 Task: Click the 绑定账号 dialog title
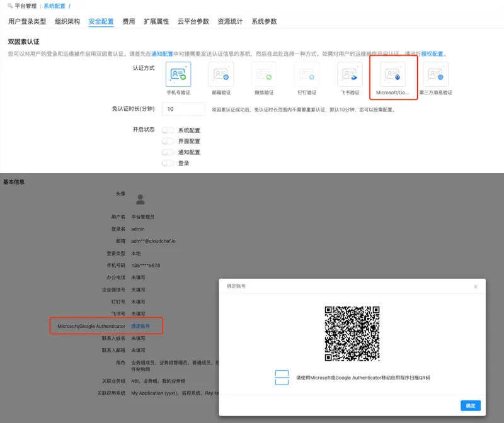click(x=236, y=286)
